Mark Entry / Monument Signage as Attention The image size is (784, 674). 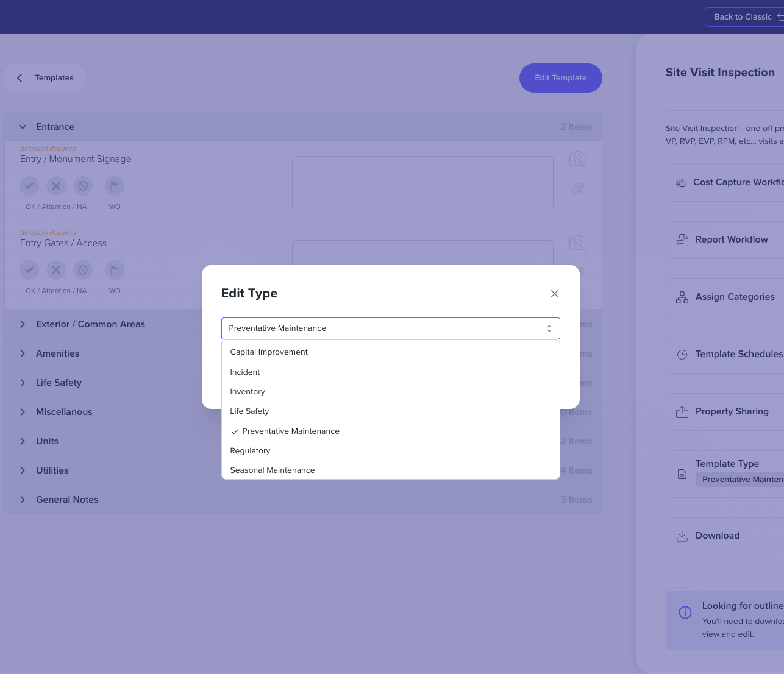click(x=56, y=186)
